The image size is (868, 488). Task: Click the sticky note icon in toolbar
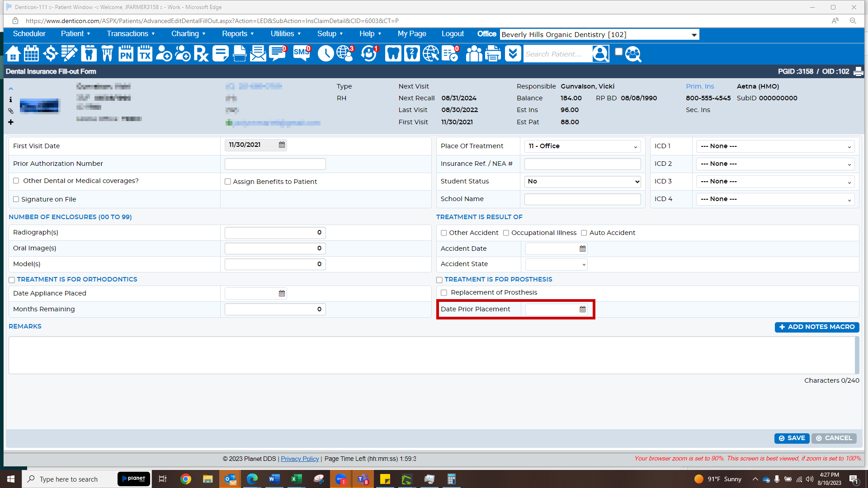coord(220,54)
